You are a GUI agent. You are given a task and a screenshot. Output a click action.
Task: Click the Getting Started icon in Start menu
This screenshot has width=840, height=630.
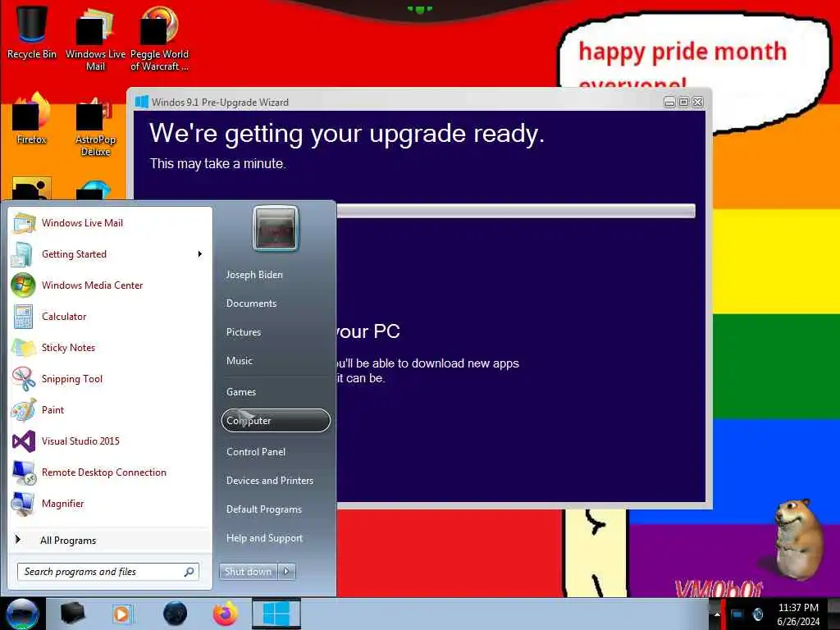pos(22,254)
